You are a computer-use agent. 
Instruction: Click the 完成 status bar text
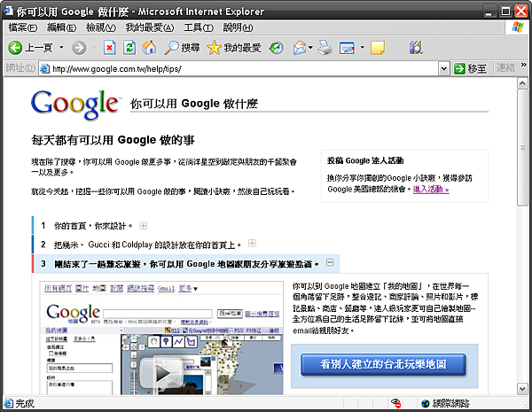[25, 403]
